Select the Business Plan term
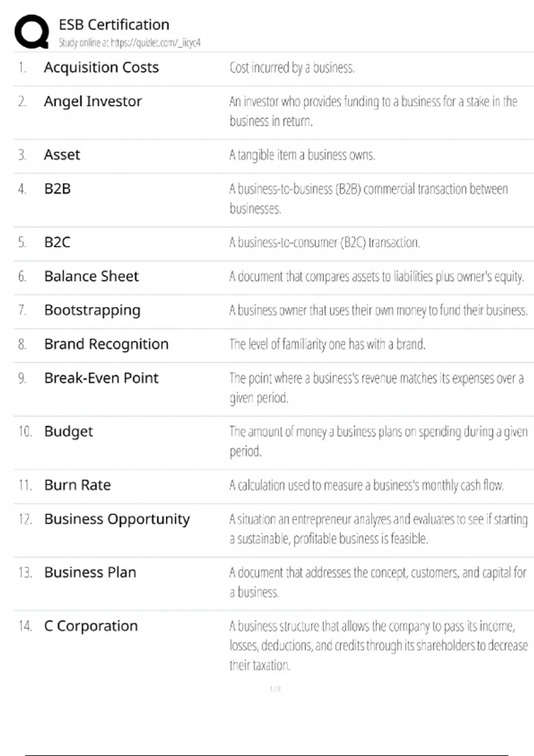 tap(90, 572)
